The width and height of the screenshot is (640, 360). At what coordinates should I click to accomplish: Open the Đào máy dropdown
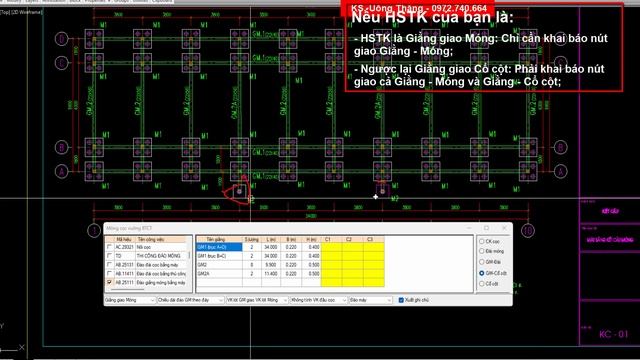[x=371, y=300]
